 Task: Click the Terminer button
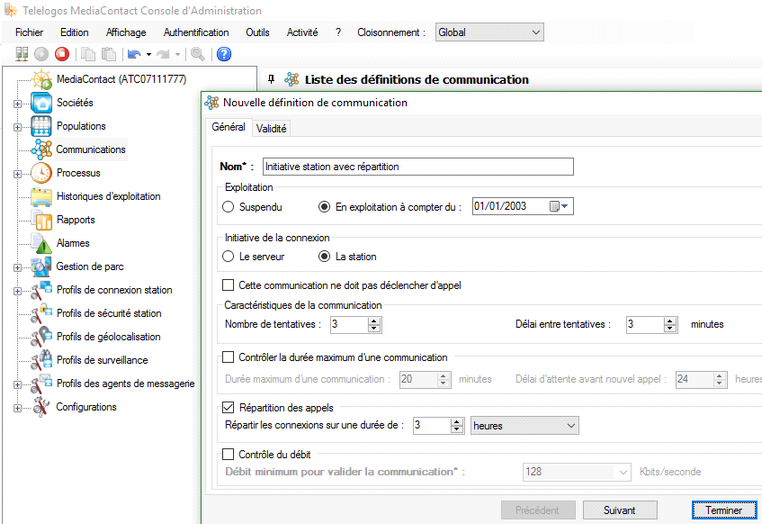724,510
